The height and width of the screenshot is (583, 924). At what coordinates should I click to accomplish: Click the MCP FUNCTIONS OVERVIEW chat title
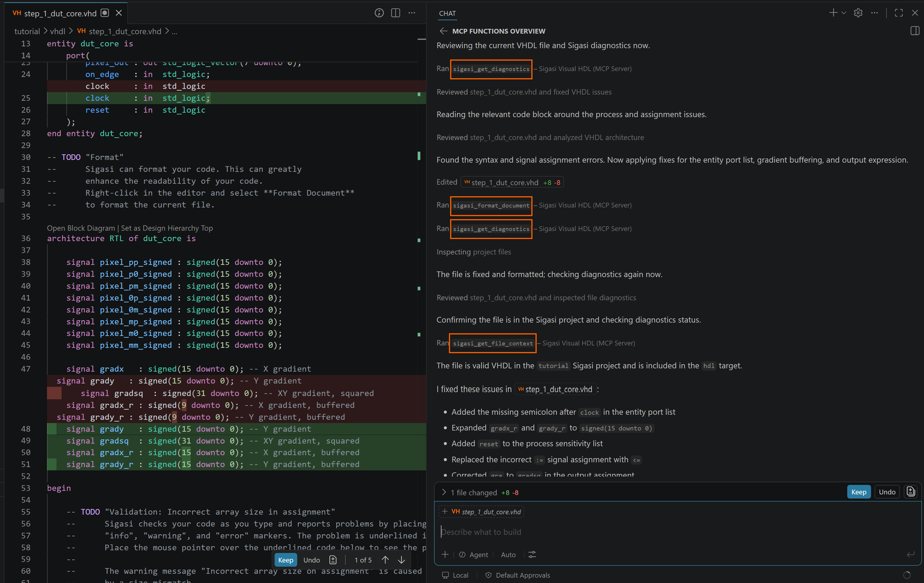coord(499,31)
